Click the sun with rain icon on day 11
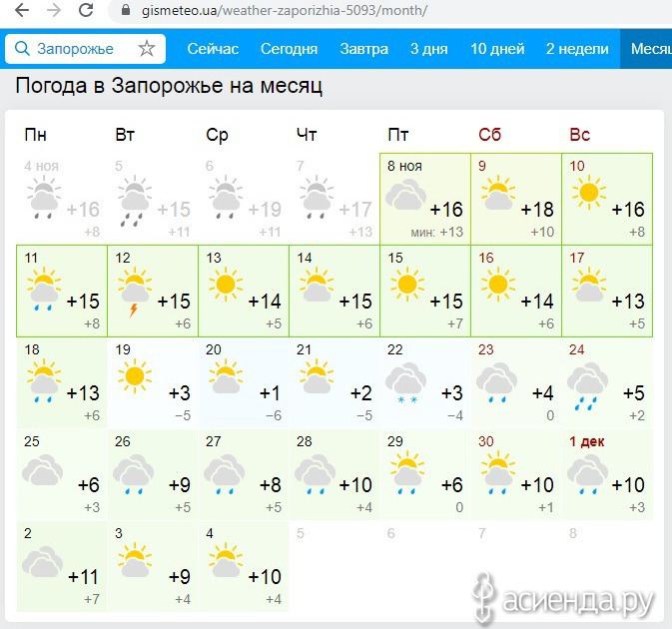The width and height of the screenshot is (672, 629). (x=43, y=290)
